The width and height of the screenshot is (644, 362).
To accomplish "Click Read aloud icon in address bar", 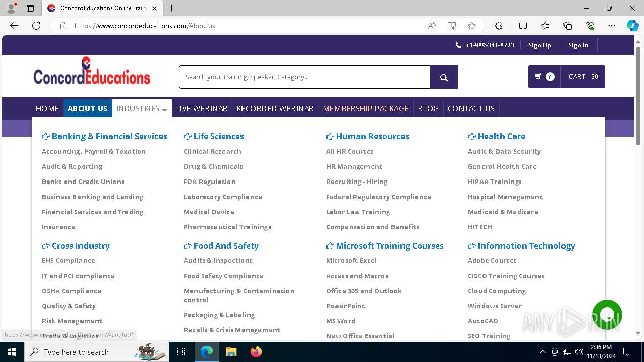I will pyautogui.click(x=432, y=26).
